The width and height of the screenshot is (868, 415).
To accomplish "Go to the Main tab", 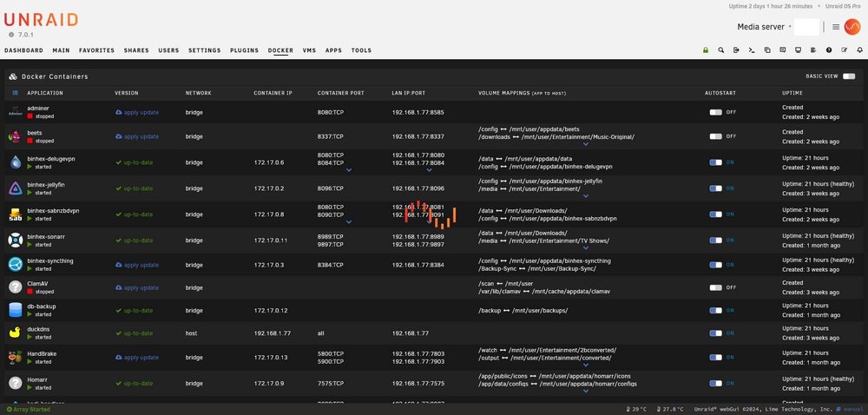I will (x=61, y=50).
